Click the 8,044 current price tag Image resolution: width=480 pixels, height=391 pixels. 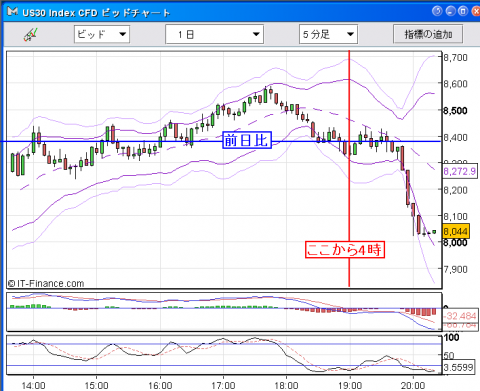(456, 231)
